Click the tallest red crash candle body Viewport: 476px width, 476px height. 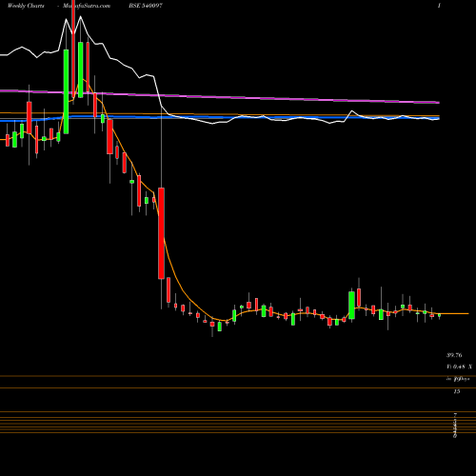pyautogui.click(x=161, y=233)
